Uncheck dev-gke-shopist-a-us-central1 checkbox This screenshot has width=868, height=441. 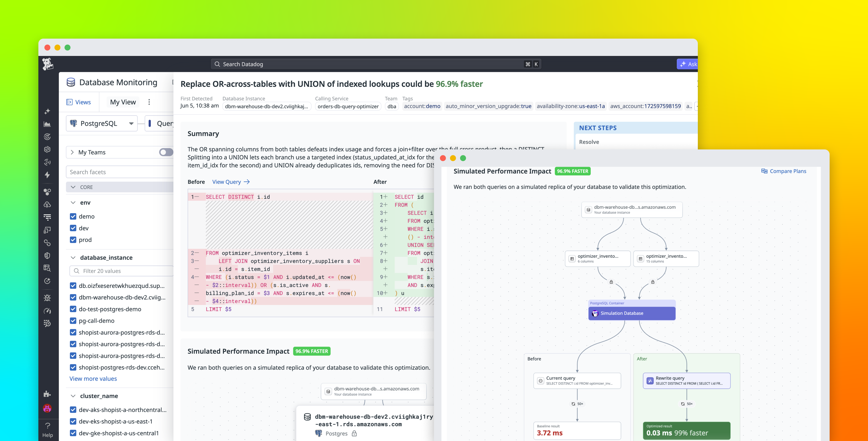(73, 433)
